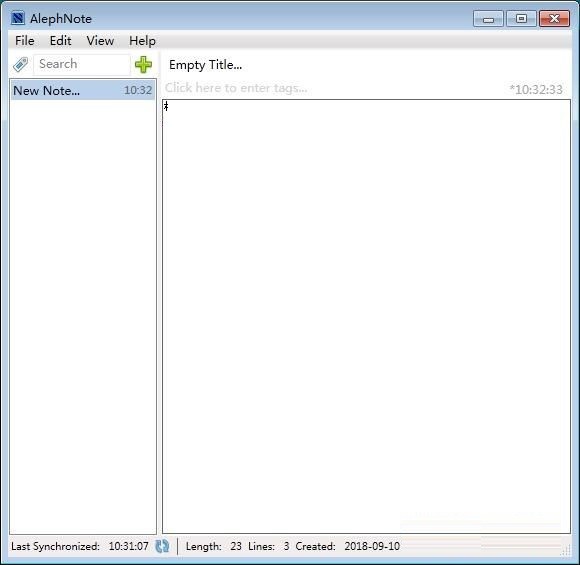Click the blue synchronize arrows icon
580x565 pixels.
(162, 546)
